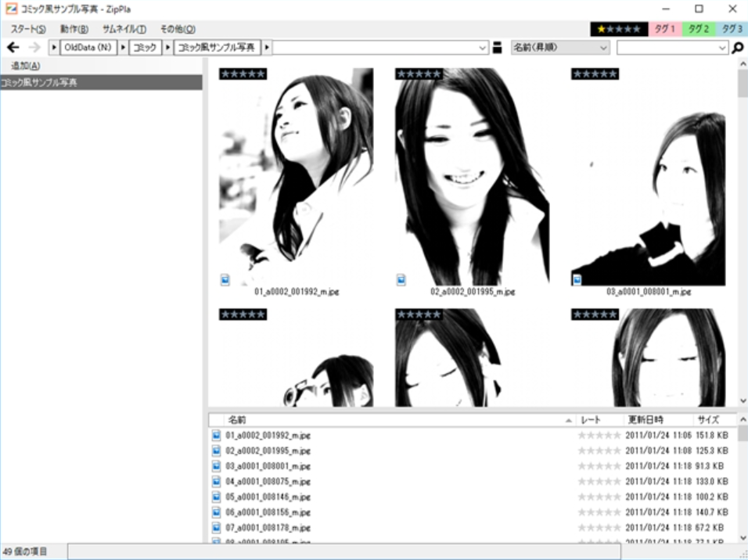Click the search magnifier icon

click(x=738, y=48)
